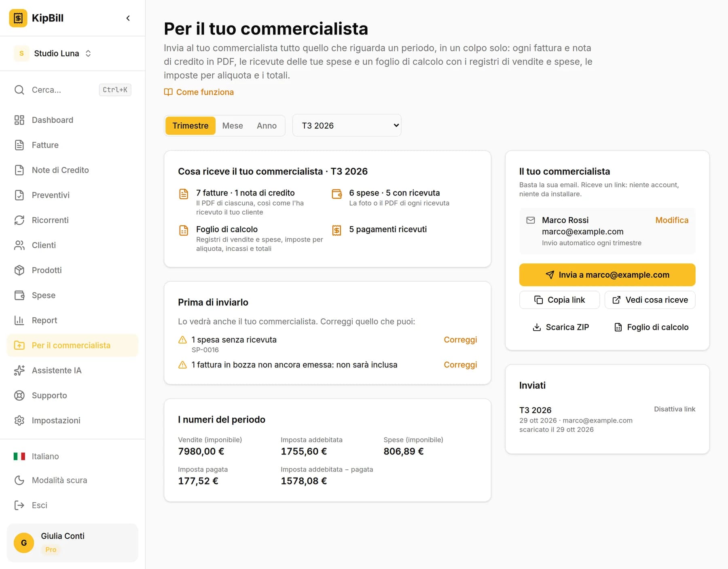Open Dashboard from the sidebar
728x569 pixels.
pyautogui.click(x=73, y=120)
